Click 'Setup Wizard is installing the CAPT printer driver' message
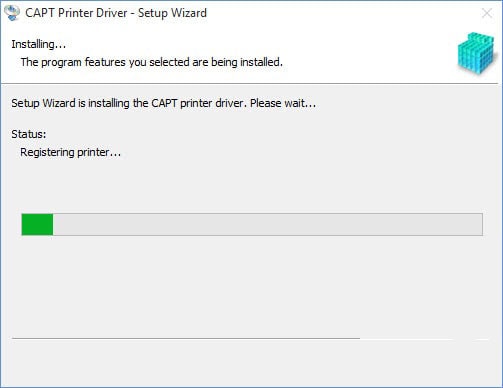The width and height of the screenshot is (503, 388). pyautogui.click(x=129, y=103)
